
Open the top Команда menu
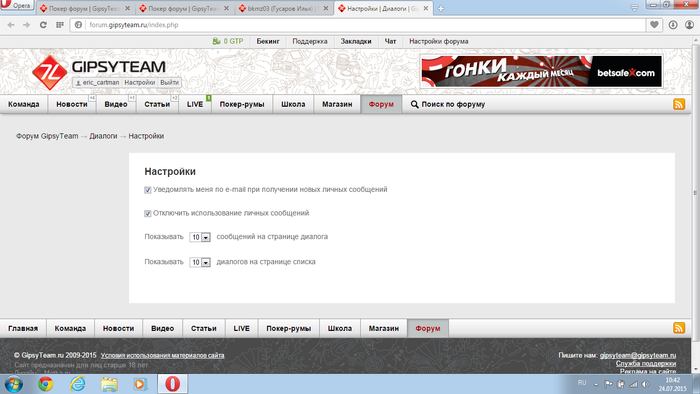click(24, 104)
